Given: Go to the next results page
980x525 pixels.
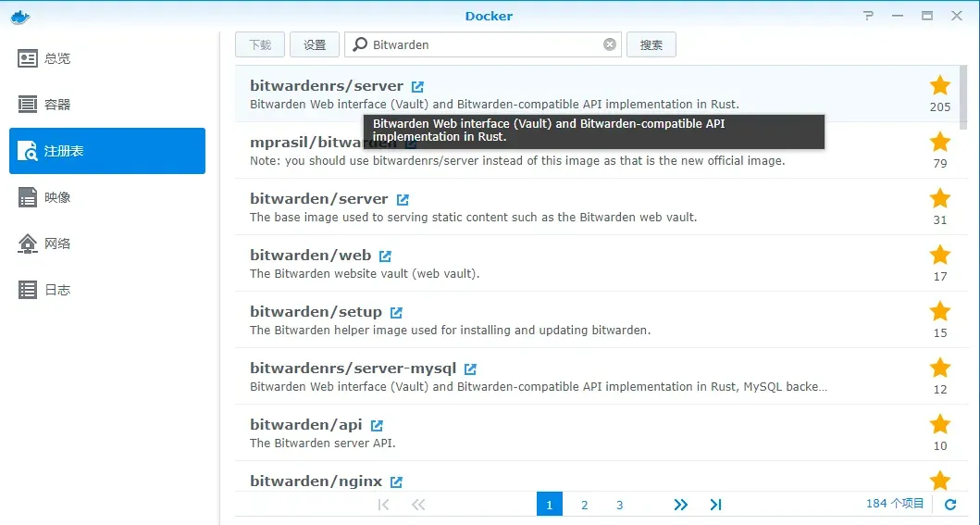Looking at the screenshot, I should tap(680, 505).
